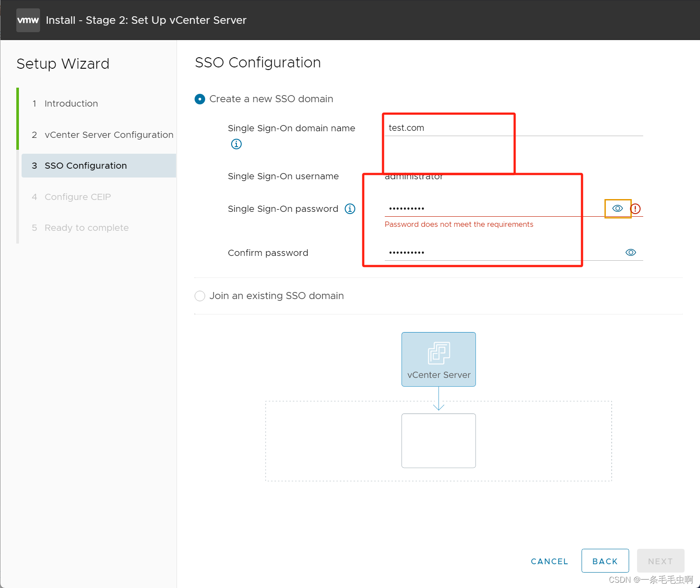Click the red password error warning icon

pos(635,209)
